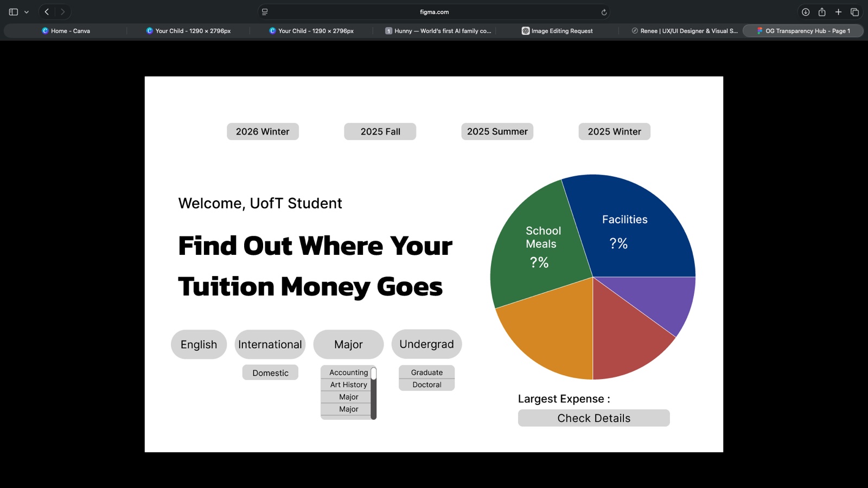Click the Figma favicon on OG Transparency tab
This screenshot has width=868, height=488.
click(x=759, y=31)
